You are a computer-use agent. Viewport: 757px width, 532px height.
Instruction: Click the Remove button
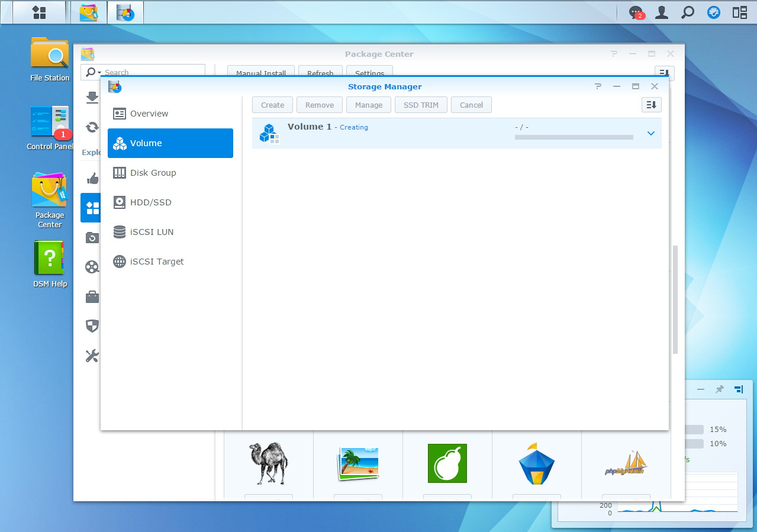[x=320, y=105]
